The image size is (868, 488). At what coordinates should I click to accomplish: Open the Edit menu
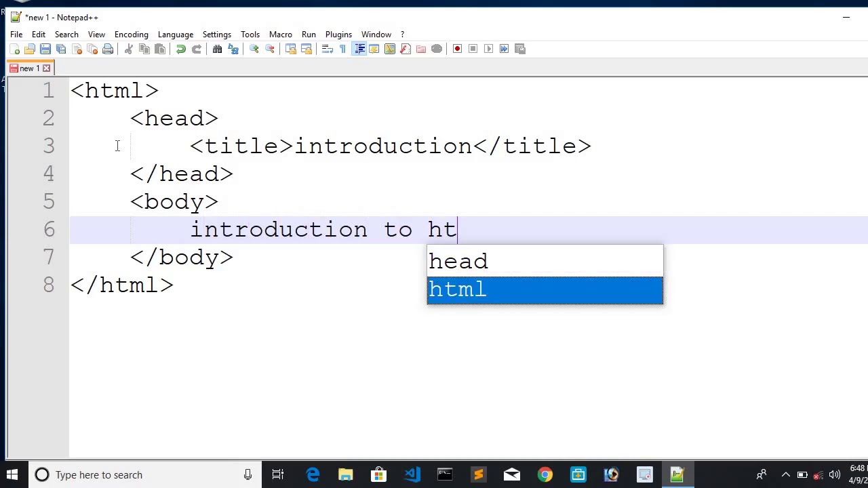coord(39,35)
